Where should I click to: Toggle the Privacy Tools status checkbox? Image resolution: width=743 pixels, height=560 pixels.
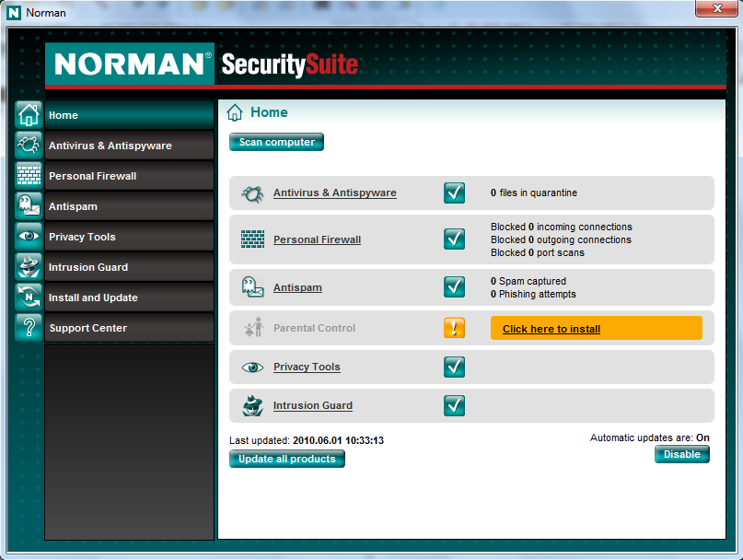[454, 367]
